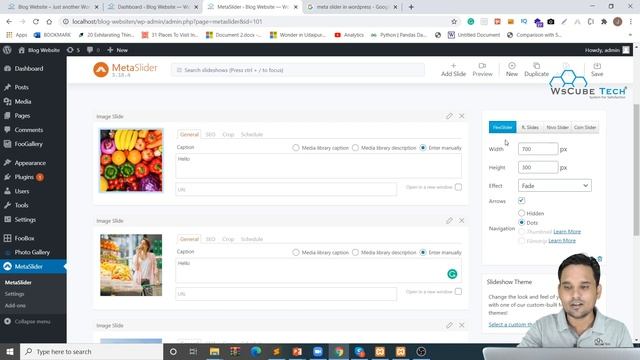
Task: Open the Crop tab of the first slide
Action: (x=228, y=134)
